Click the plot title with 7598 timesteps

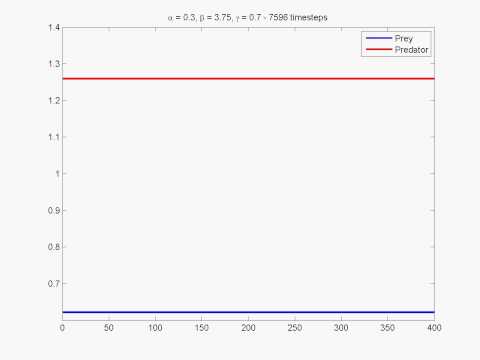(x=248, y=17)
